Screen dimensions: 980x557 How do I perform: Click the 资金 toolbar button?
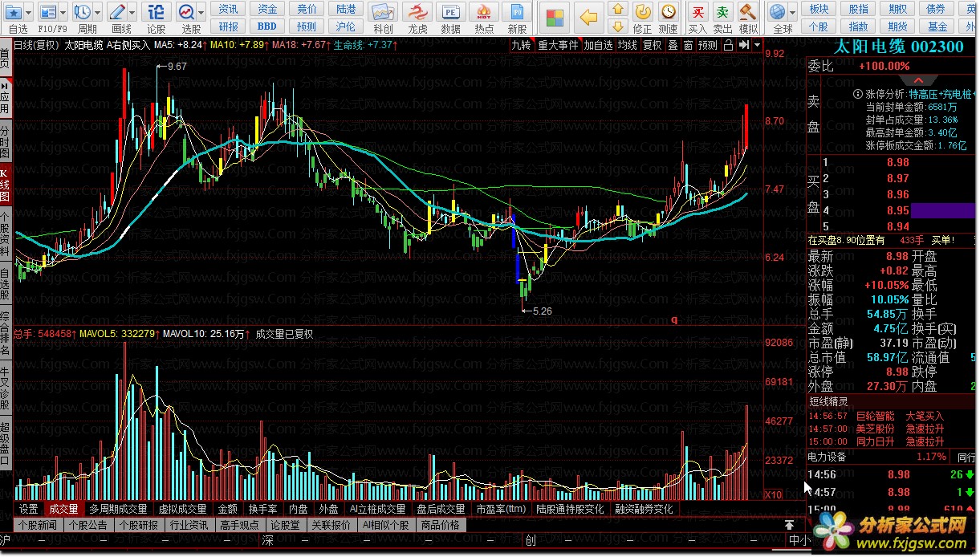[x=267, y=9]
